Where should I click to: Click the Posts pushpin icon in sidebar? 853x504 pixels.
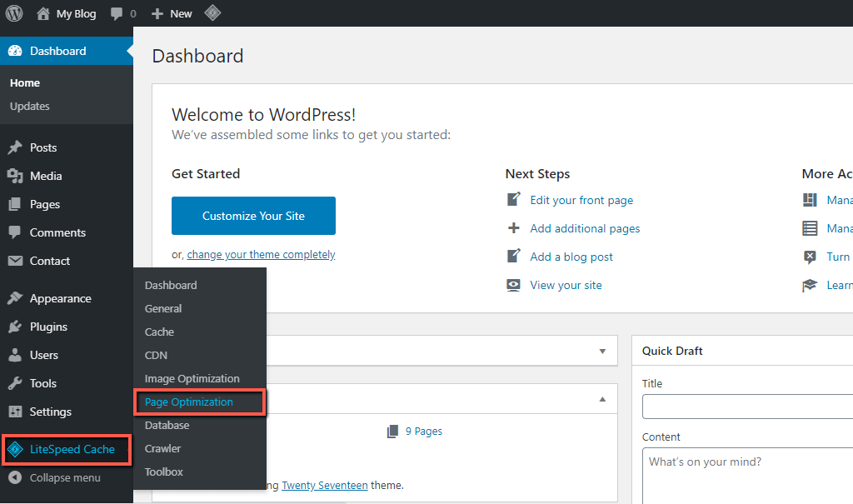[15, 147]
